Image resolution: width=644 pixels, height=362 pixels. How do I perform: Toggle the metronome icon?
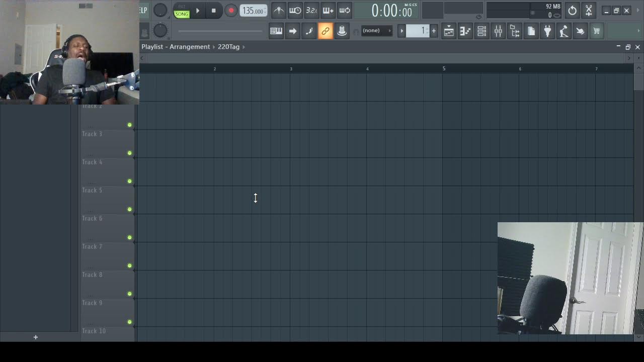pyautogui.click(x=279, y=11)
